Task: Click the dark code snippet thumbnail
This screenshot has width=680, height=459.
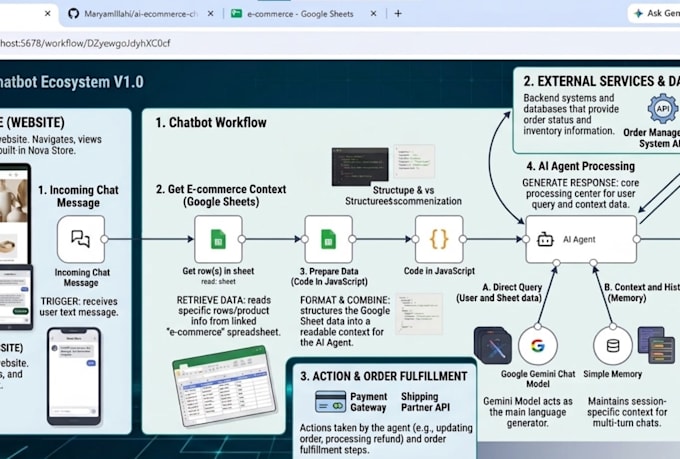Action: (x=360, y=167)
